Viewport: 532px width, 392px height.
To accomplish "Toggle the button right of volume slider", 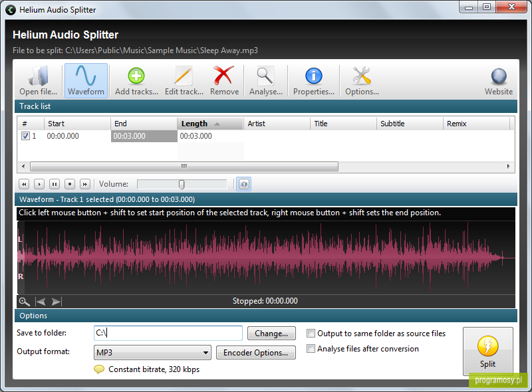I will [243, 184].
